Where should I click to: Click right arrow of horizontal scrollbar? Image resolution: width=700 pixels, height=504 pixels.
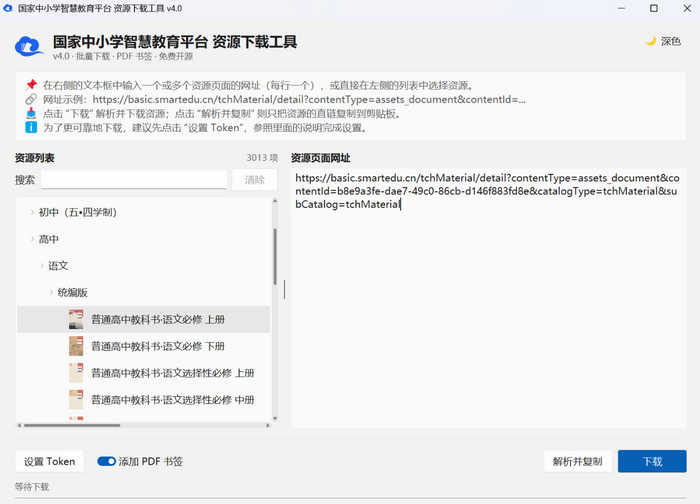268,425
